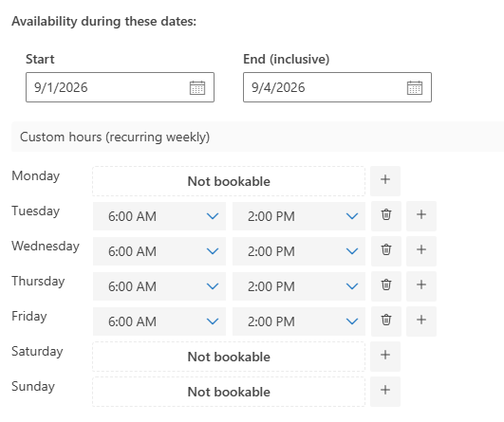504x422 pixels.
Task: Delete Friday hours with trash icon
Action: [x=386, y=321]
